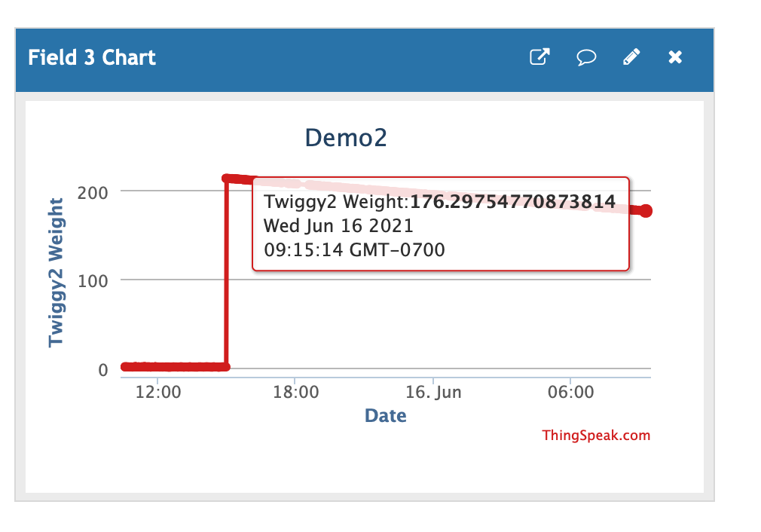Image resolution: width=761 pixels, height=532 pixels.
Task: Click the tooltip weight value 176.29754770873814
Action: pos(512,202)
